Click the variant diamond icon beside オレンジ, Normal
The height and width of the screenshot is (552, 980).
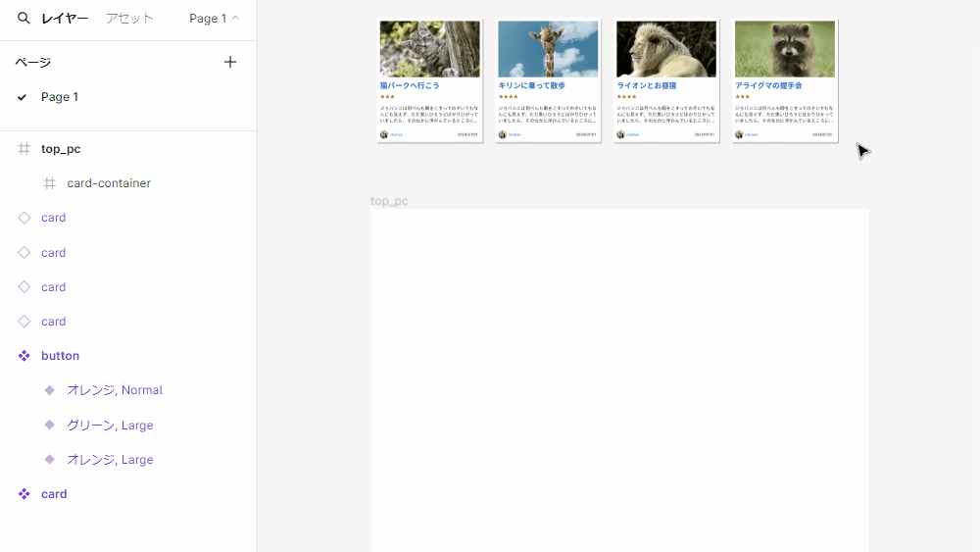(x=49, y=390)
